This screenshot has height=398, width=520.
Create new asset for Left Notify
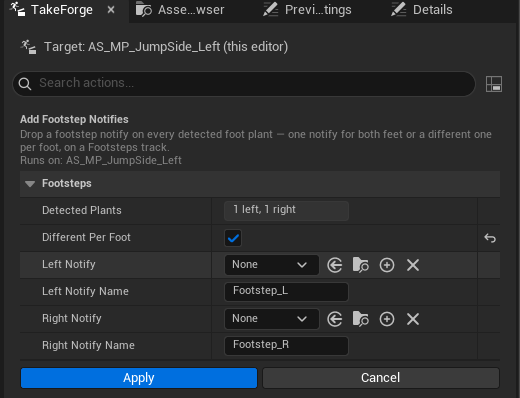click(387, 265)
